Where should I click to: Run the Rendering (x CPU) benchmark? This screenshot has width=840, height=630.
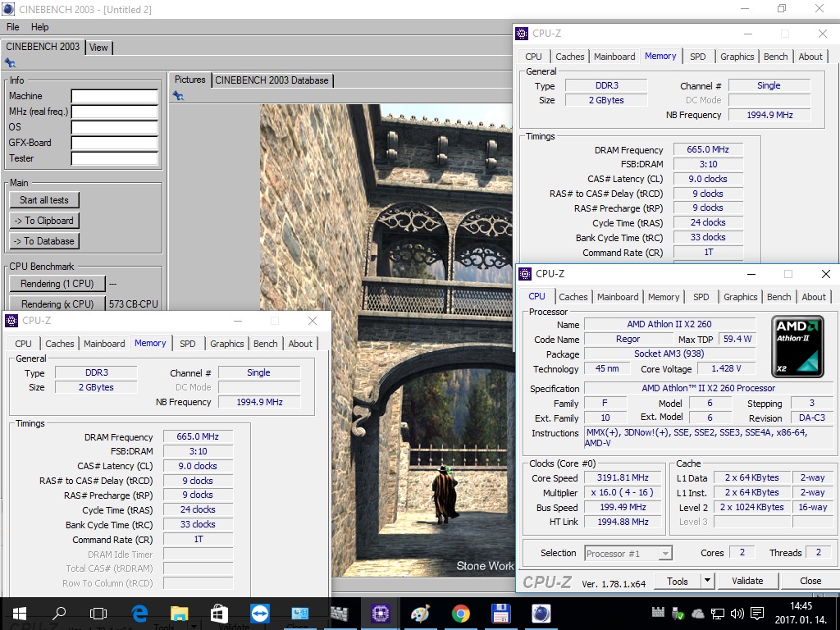pyautogui.click(x=57, y=304)
